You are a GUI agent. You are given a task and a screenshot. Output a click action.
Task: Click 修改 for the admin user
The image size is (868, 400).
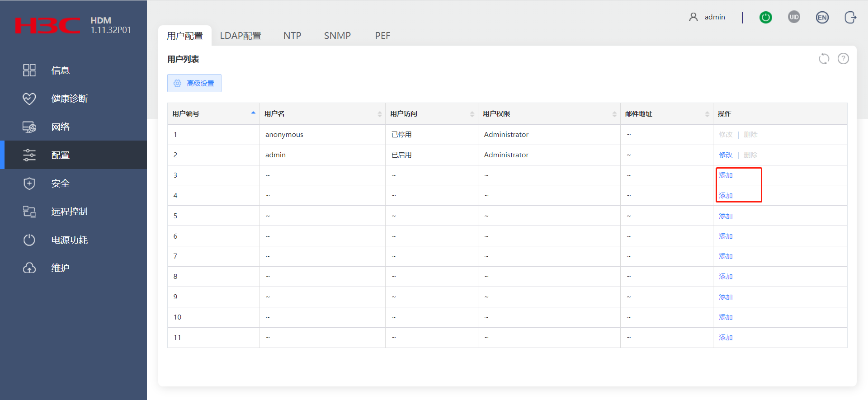(725, 155)
